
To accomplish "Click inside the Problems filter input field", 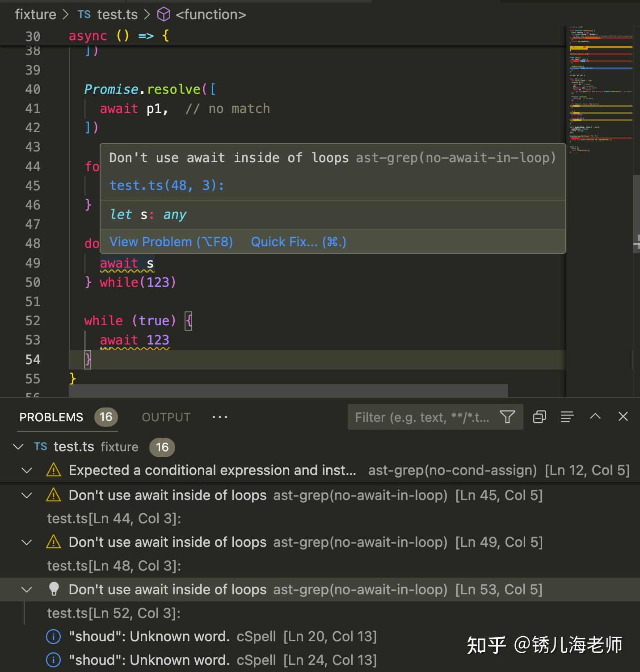I will click(425, 417).
